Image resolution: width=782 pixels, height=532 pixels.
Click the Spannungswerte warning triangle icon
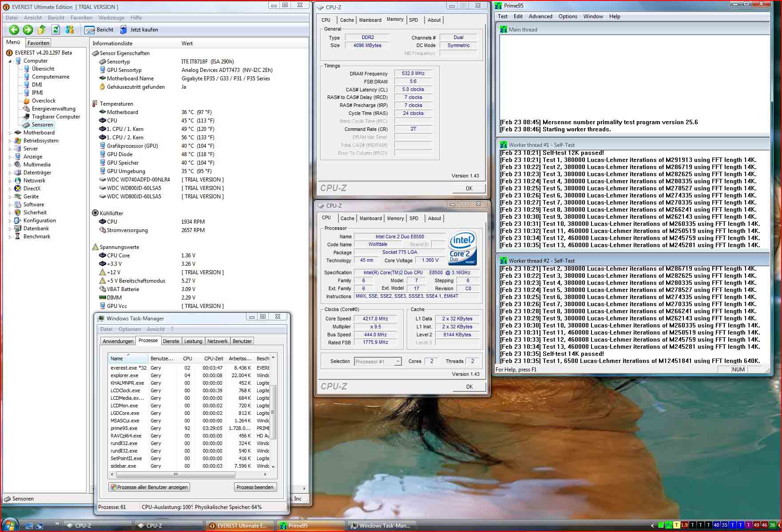[x=95, y=247]
